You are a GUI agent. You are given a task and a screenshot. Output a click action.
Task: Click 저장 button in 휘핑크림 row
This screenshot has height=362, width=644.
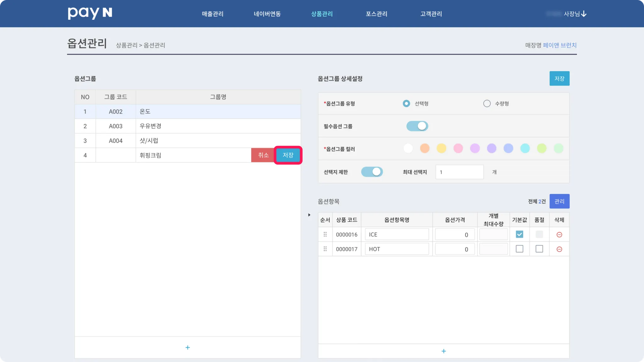pyautogui.click(x=288, y=155)
